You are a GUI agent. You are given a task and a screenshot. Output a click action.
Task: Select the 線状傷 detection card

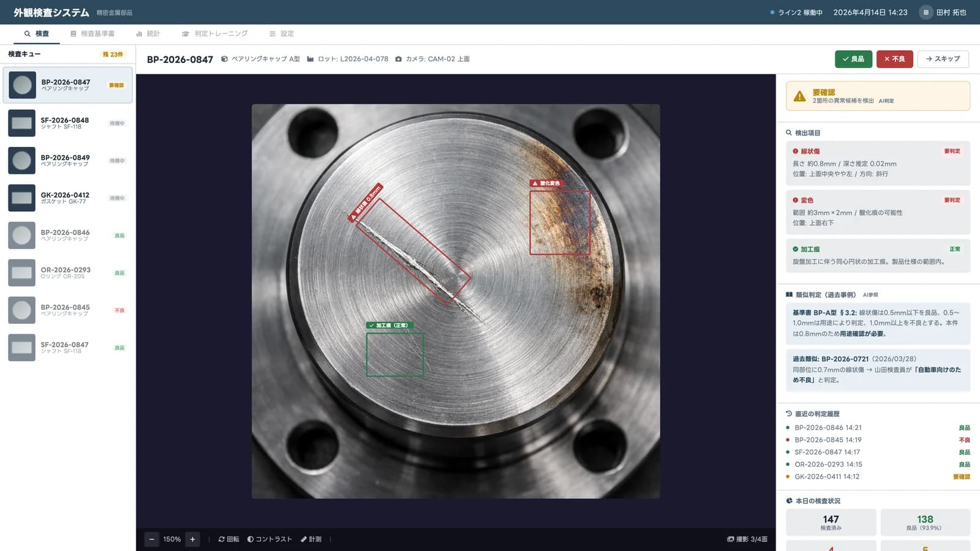click(878, 163)
